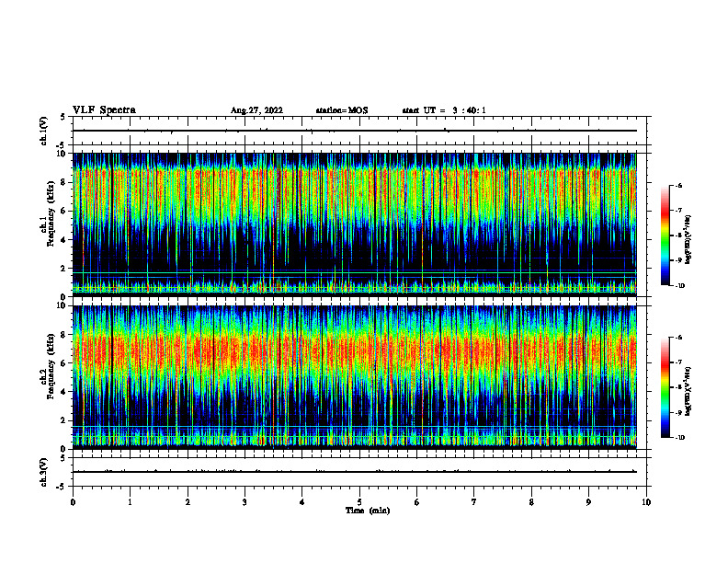Image resolution: width=728 pixels, height=563 pixels.
Task: Click the ch.2 frequency tick label "6"
Action: [x=63, y=363]
